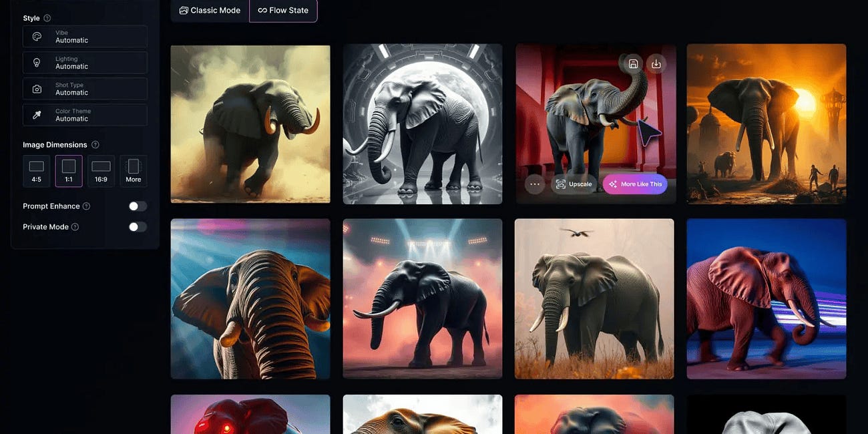This screenshot has height=434, width=868.
Task: Select the 16:9 image dimension
Action: 101,171
